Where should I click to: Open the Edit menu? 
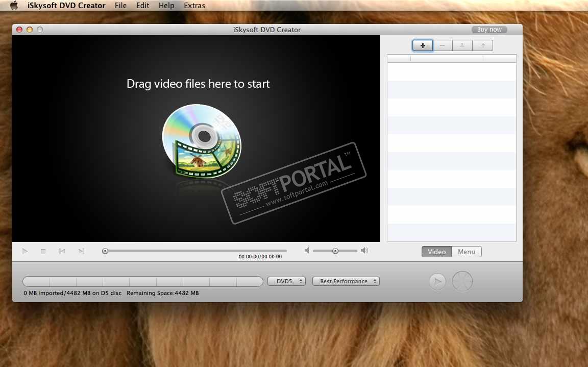tap(142, 6)
